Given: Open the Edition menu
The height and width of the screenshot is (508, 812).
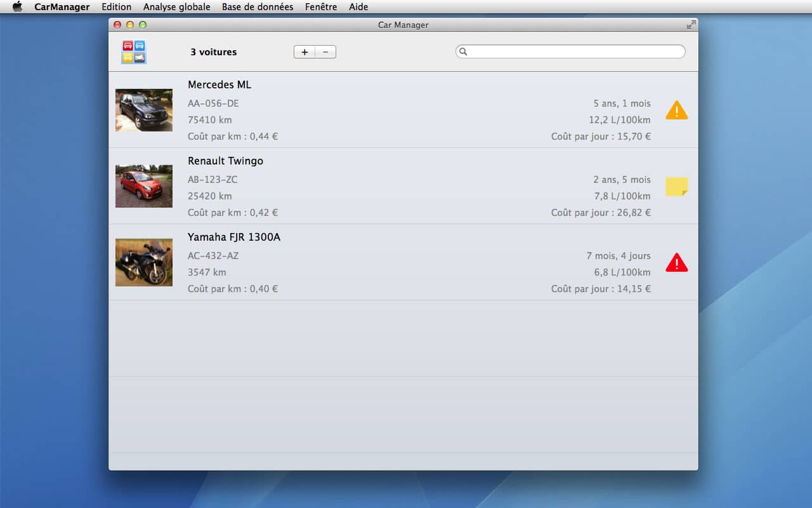Looking at the screenshot, I should pos(117,7).
